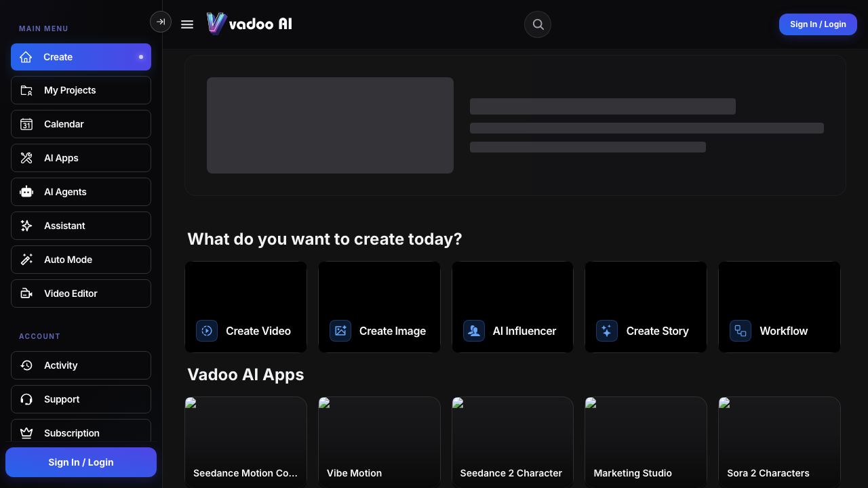Click the Vadoo AI Apps heading
868x488 pixels.
245,375
